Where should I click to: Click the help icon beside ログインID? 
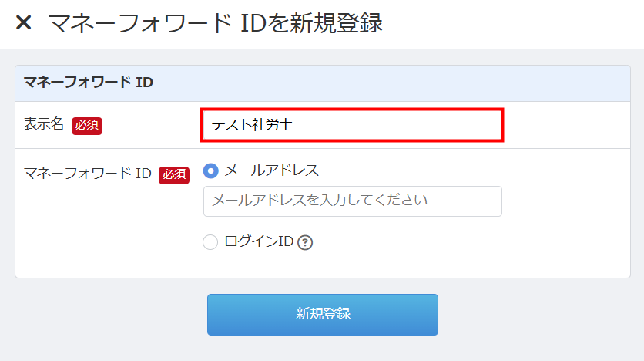[x=305, y=242]
